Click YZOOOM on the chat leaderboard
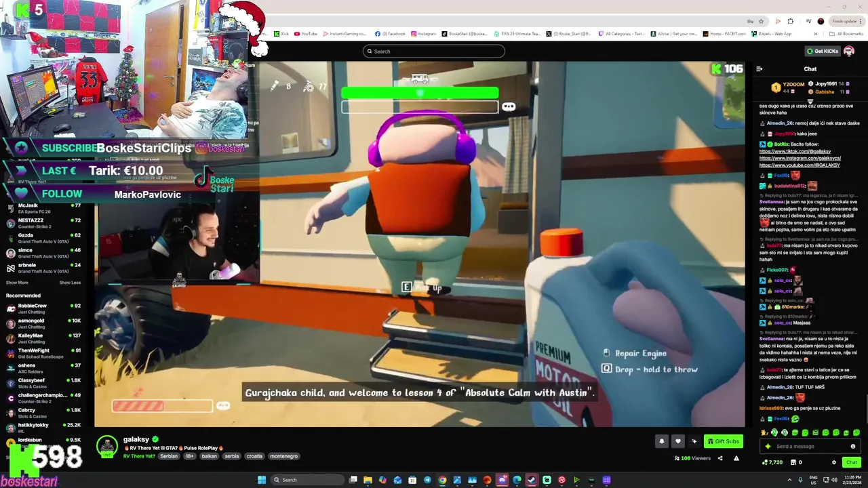 tap(793, 85)
